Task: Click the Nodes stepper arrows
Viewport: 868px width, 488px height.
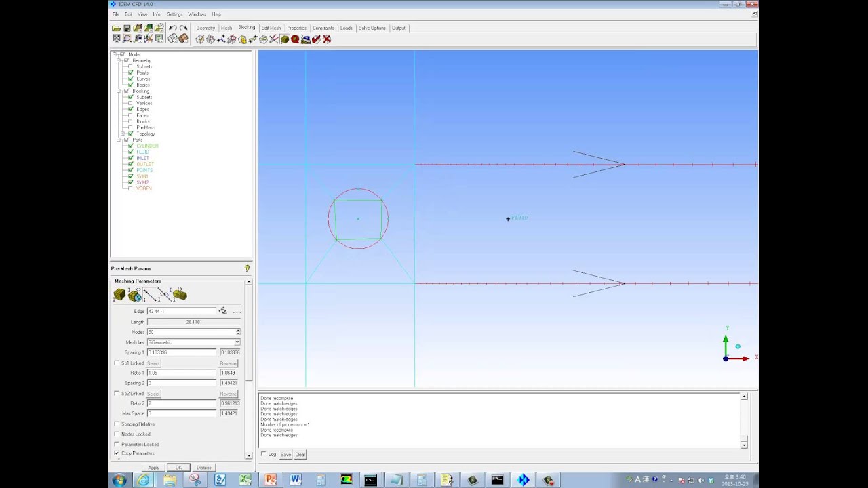Action: pos(237,332)
